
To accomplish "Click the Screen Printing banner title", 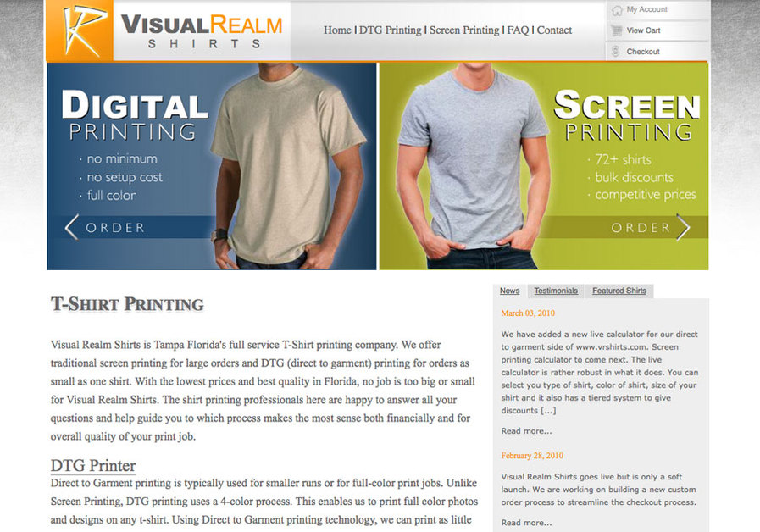I will point(627,115).
